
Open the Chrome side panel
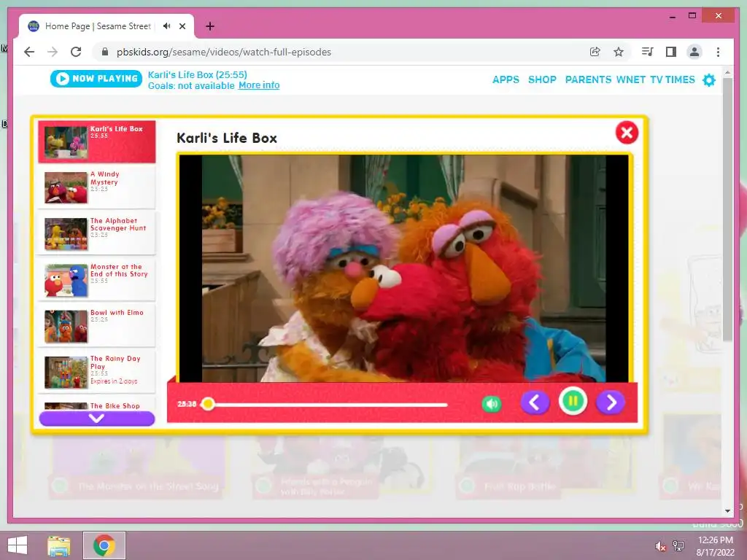tap(671, 52)
